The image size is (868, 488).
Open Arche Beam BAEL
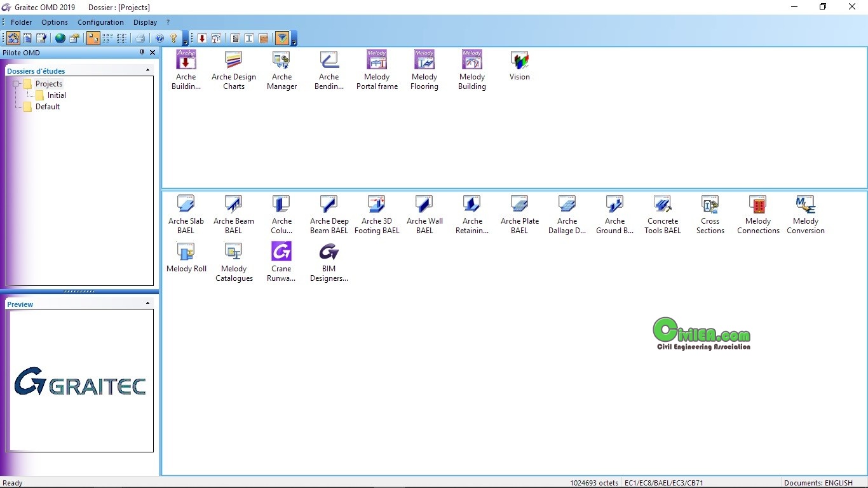click(x=234, y=214)
